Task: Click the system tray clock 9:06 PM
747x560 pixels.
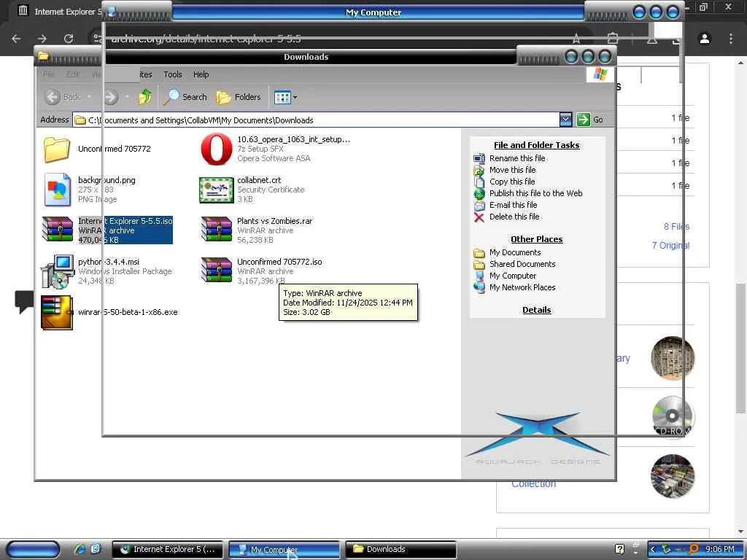Action: (x=719, y=549)
